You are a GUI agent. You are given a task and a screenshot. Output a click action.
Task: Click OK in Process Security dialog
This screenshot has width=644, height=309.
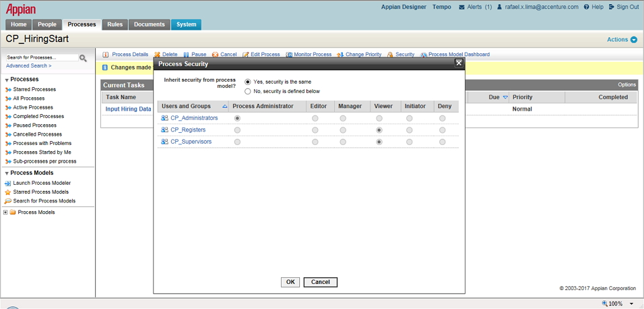[x=290, y=282]
